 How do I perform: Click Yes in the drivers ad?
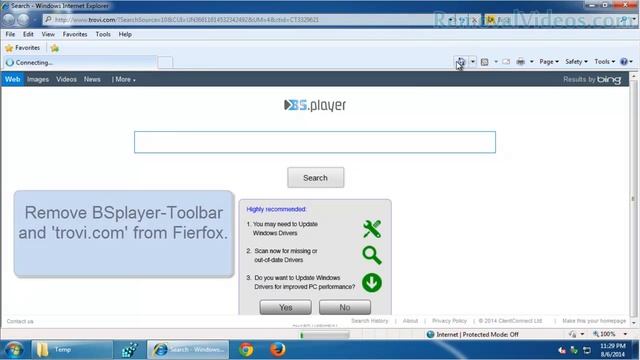[x=286, y=307]
